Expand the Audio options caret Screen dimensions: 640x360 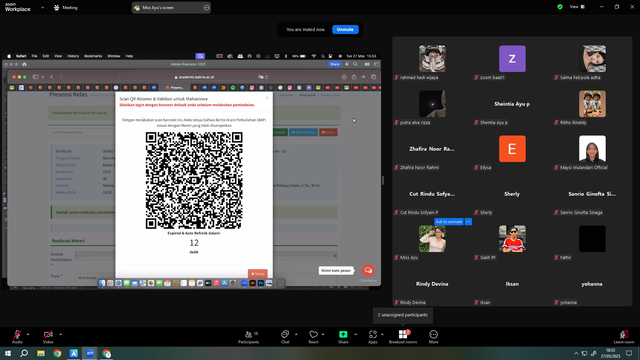[28, 334]
